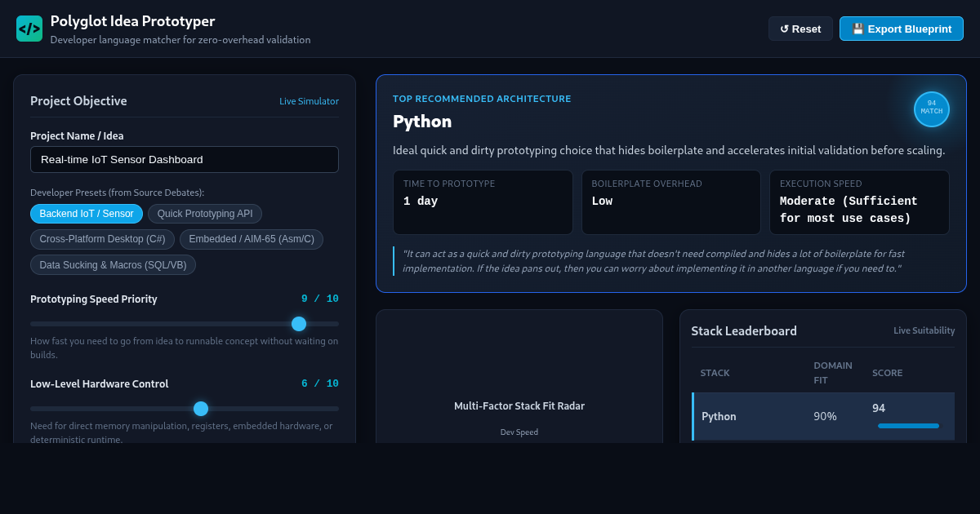Click the Python row in Stack Leaderboard
Screen dimensions: 980x514
823,416
